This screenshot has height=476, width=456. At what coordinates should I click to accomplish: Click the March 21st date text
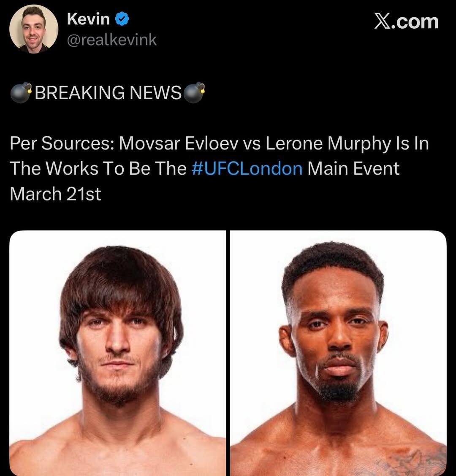coord(55,194)
